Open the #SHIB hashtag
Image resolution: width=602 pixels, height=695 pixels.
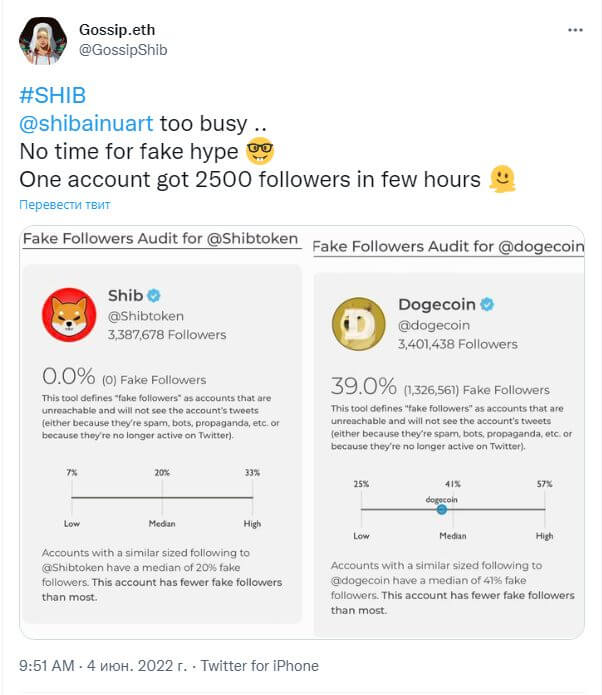point(53,95)
